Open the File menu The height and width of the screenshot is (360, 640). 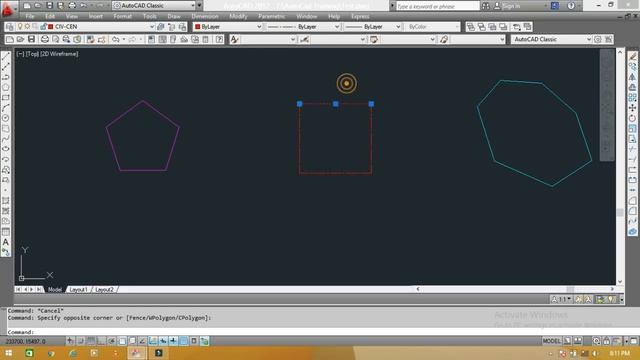coord(30,16)
